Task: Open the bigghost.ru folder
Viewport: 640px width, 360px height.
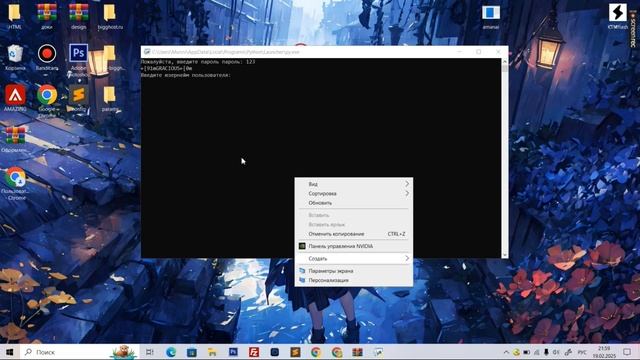Action: 110,16
